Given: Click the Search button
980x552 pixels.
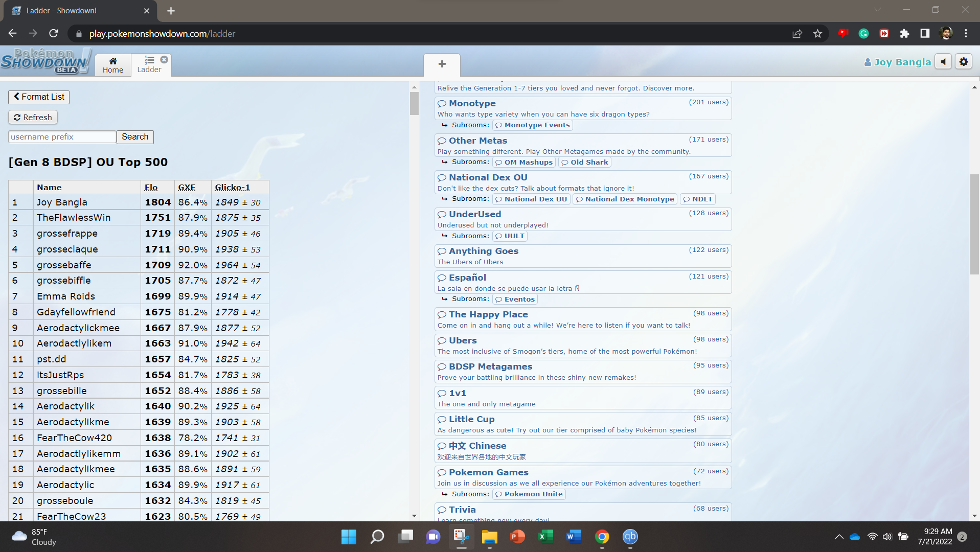Looking at the screenshot, I should (x=135, y=136).
